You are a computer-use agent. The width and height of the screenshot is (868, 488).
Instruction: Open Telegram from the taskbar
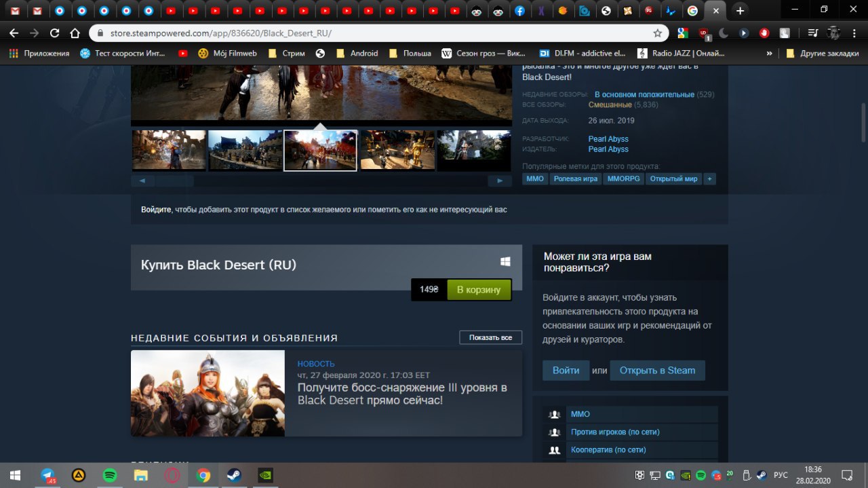(x=48, y=475)
